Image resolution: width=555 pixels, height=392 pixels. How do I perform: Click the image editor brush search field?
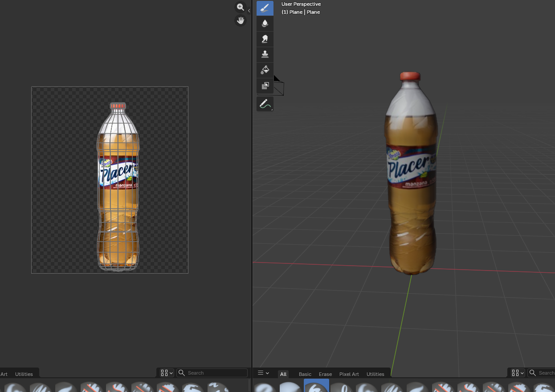[212, 373]
